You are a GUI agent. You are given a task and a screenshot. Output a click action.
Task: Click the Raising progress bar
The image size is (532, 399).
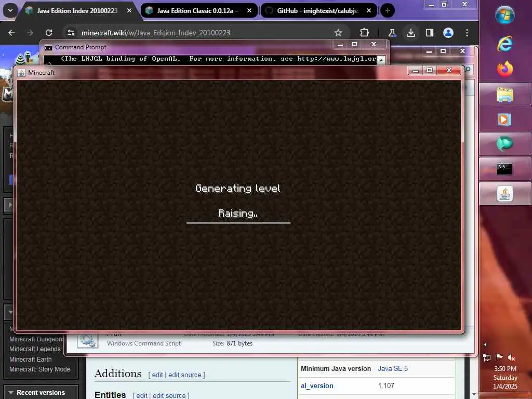tap(238, 223)
